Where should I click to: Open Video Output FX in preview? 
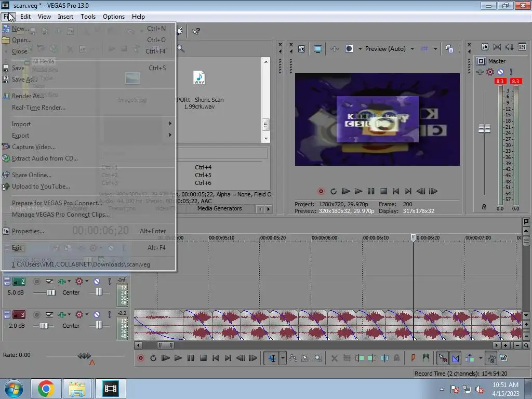point(335,49)
